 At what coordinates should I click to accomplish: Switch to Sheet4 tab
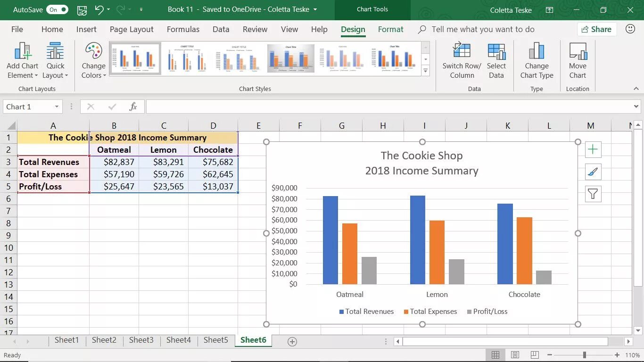click(178, 340)
